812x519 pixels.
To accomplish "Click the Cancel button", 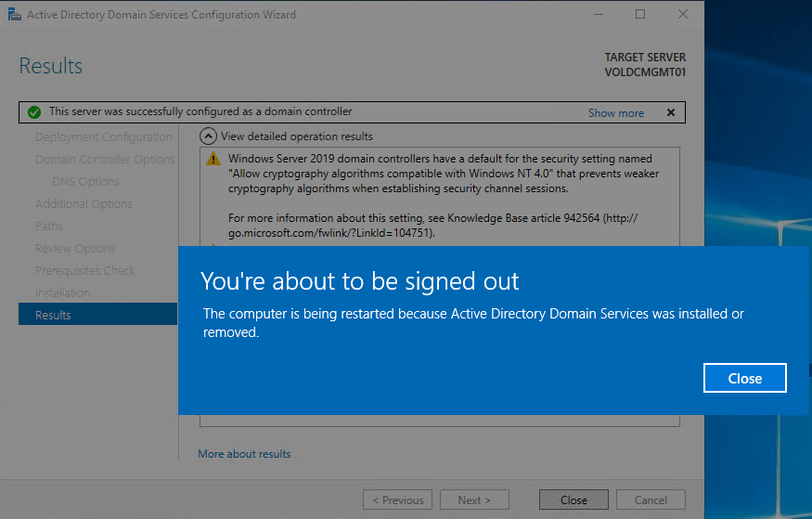I will click(x=653, y=500).
